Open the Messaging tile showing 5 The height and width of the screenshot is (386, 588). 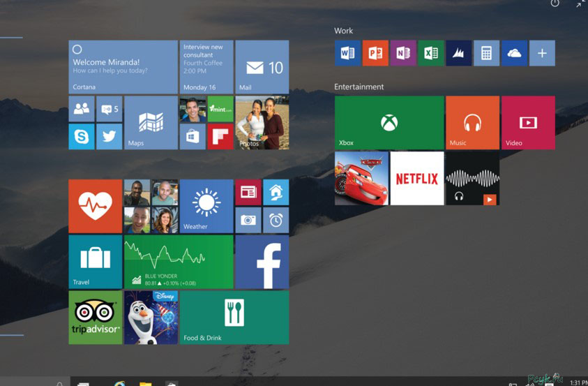(x=109, y=109)
